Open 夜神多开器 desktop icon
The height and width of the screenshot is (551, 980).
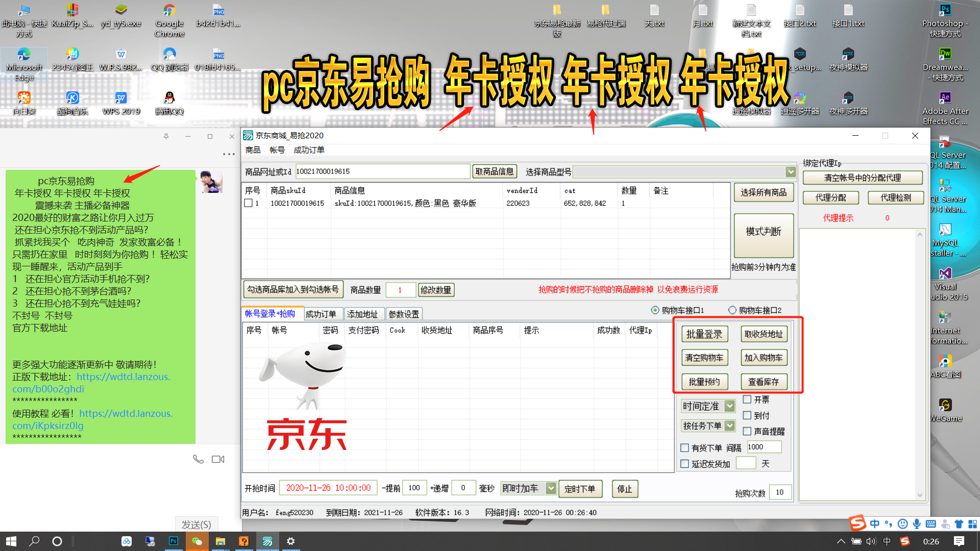[x=848, y=104]
